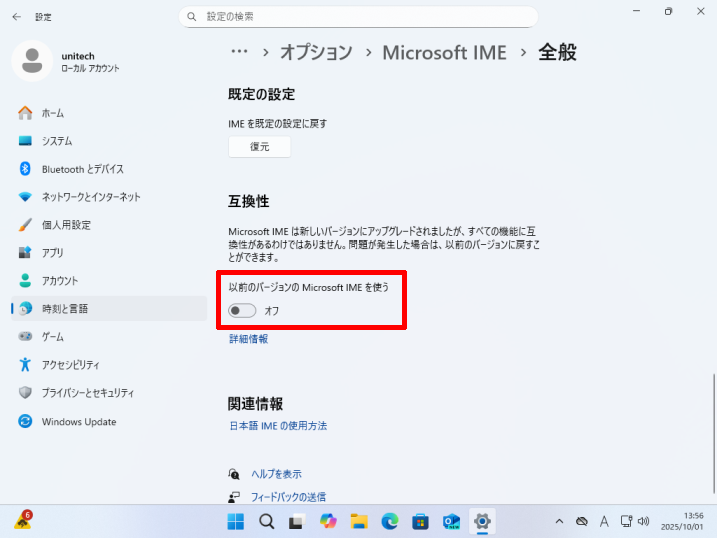Click the ヘルプを表示 link

pyautogui.click(x=275, y=474)
